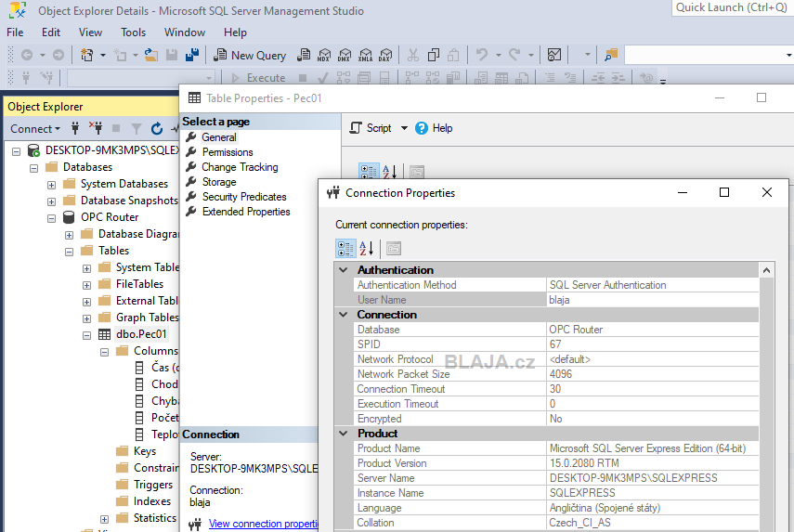Open the File menu
Screen dimensions: 794x532
point(15,32)
